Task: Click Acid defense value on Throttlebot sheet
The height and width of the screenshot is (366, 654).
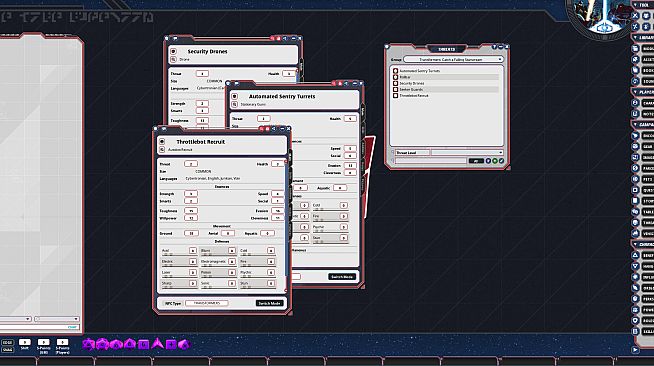Action: tap(193, 251)
